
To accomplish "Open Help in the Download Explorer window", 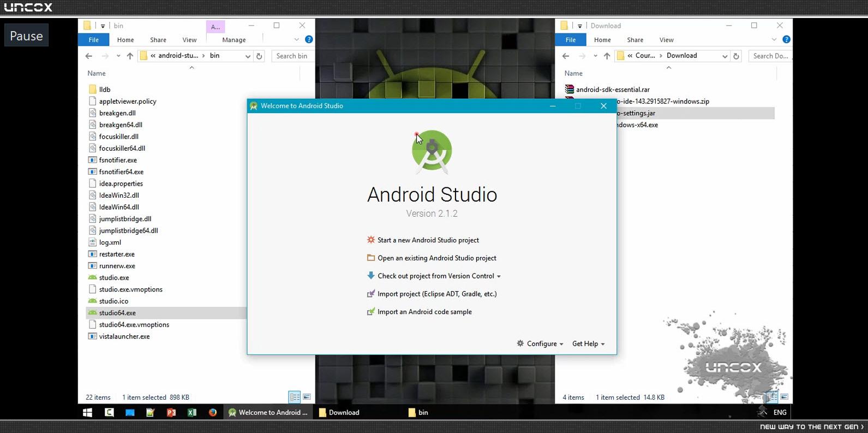I will (786, 39).
